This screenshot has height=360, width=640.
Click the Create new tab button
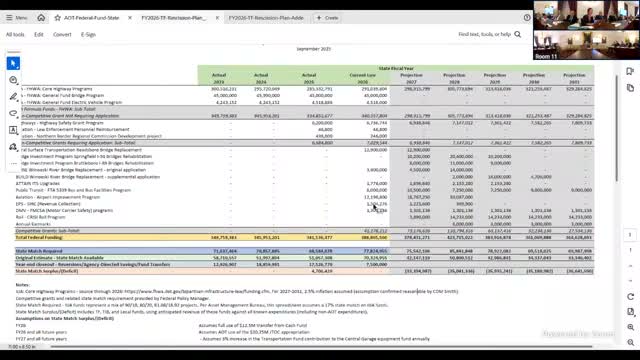tap(327, 18)
